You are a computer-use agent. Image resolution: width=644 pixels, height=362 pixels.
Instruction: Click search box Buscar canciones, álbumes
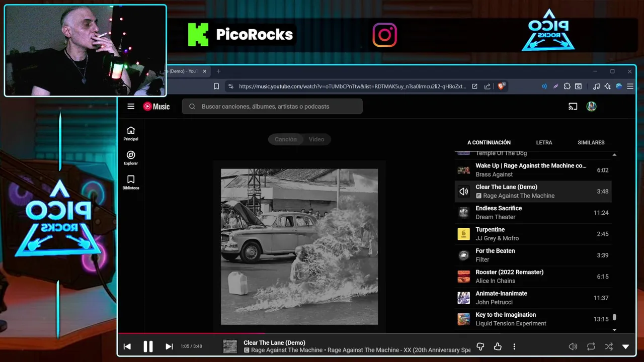click(272, 106)
